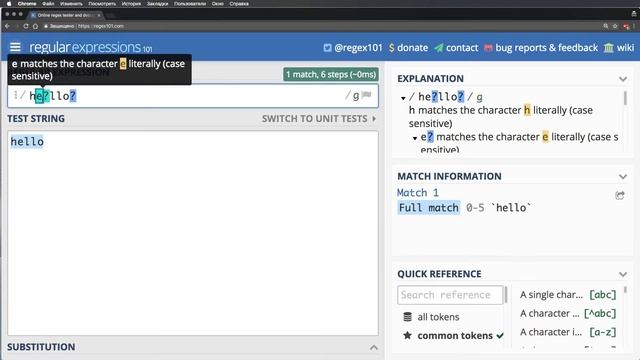Select 'A character ... [^abc]' reference
640x360 pixels.
(568, 313)
